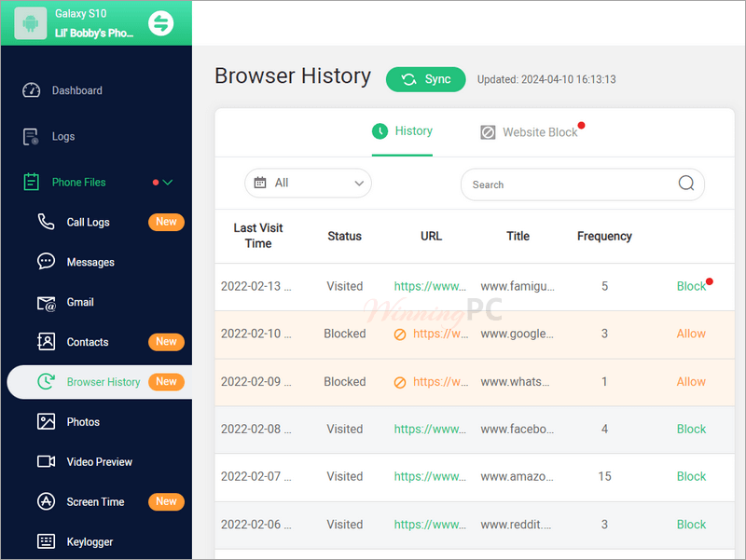
Task: Block the www.reddit site
Action: (x=691, y=525)
